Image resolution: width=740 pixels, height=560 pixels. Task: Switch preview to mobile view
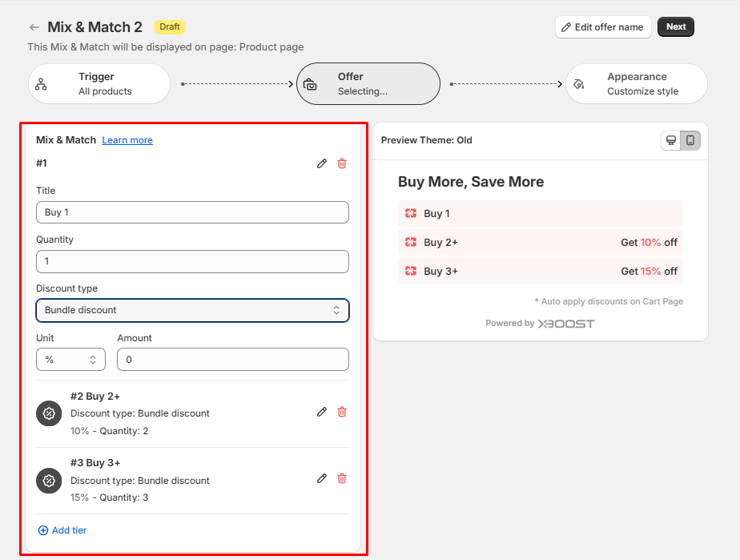click(x=690, y=140)
